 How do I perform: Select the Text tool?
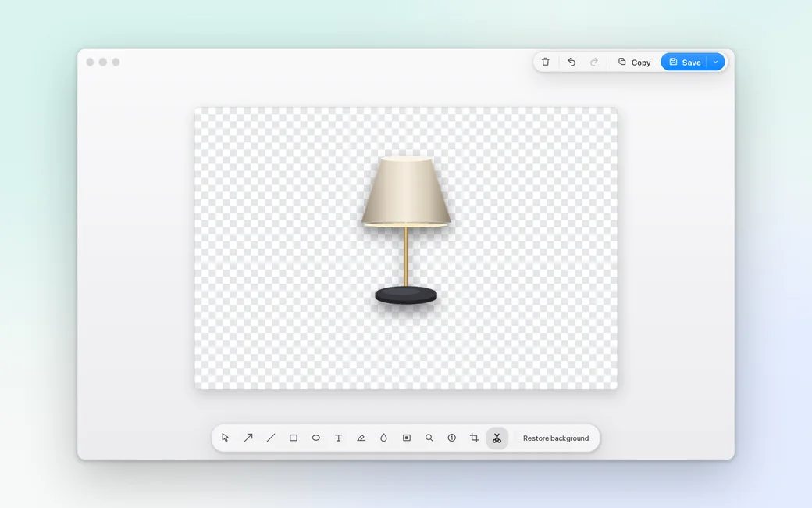pos(338,438)
